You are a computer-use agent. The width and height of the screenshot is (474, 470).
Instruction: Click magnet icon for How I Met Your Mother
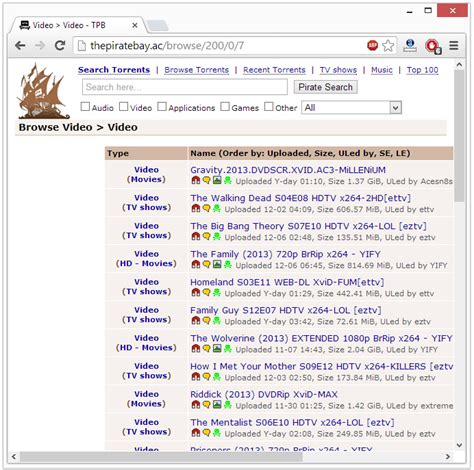click(x=196, y=377)
